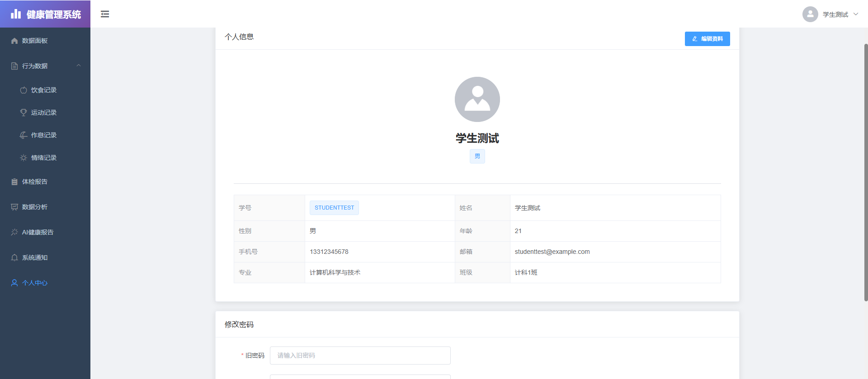Click the 手机号 label cell

tap(269, 252)
